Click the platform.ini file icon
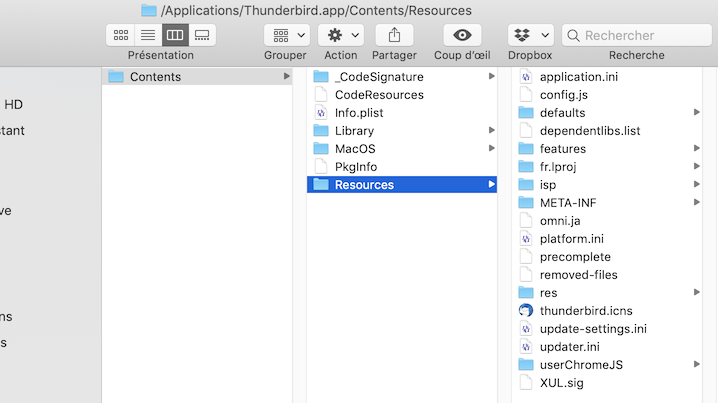This screenshot has height=403, width=718. 526,239
